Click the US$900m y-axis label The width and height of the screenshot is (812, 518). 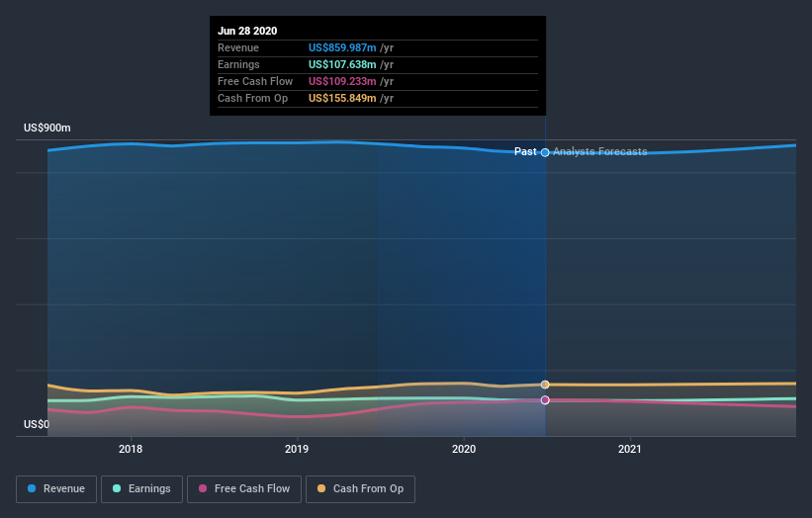(x=47, y=128)
